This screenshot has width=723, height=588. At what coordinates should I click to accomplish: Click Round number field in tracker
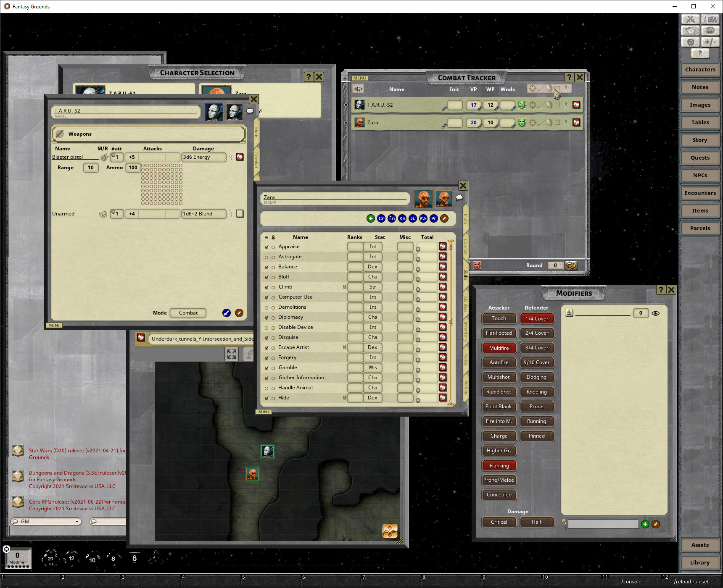coord(555,265)
